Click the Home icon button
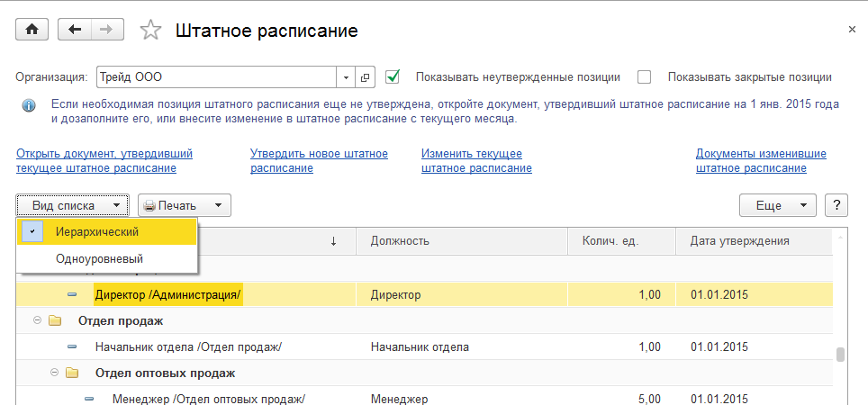 (x=33, y=30)
